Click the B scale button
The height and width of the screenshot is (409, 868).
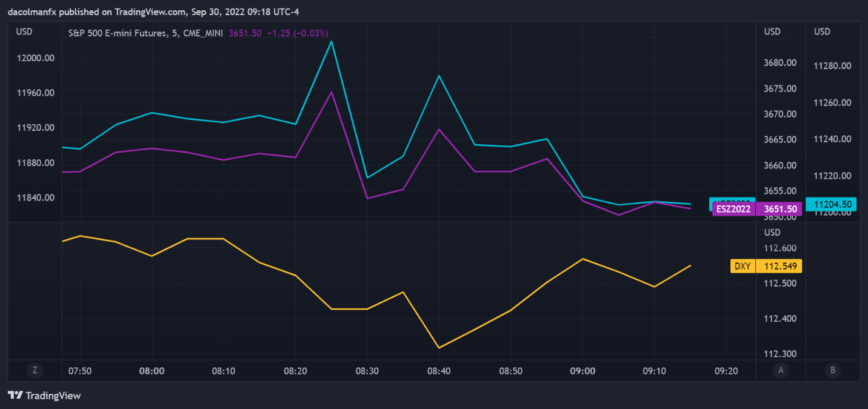coord(832,370)
